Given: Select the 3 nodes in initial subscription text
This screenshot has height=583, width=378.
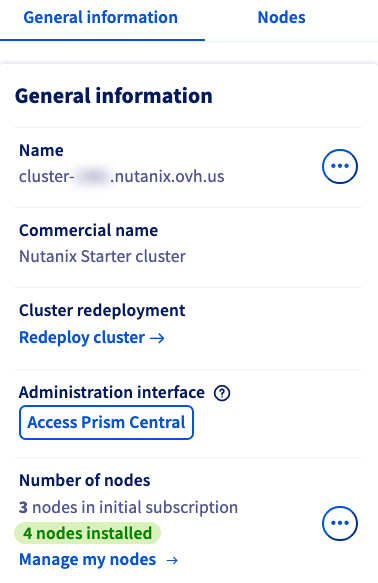Looking at the screenshot, I should coord(128,508).
